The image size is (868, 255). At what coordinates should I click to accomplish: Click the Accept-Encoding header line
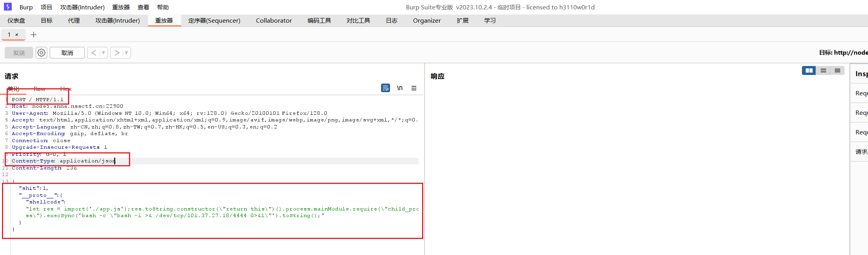pyautogui.click(x=70, y=134)
